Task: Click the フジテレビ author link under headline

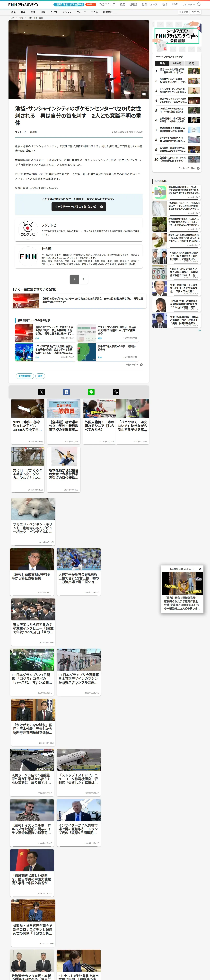Action: coord(21,132)
